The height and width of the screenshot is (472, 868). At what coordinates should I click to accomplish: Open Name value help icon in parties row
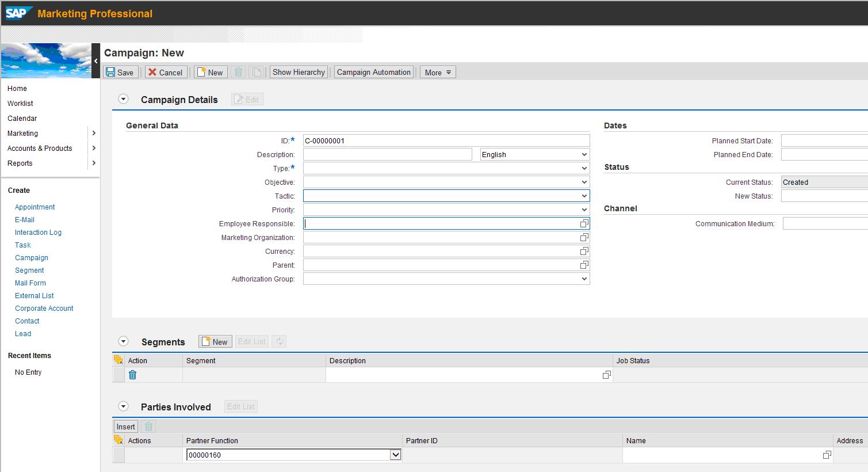827,455
